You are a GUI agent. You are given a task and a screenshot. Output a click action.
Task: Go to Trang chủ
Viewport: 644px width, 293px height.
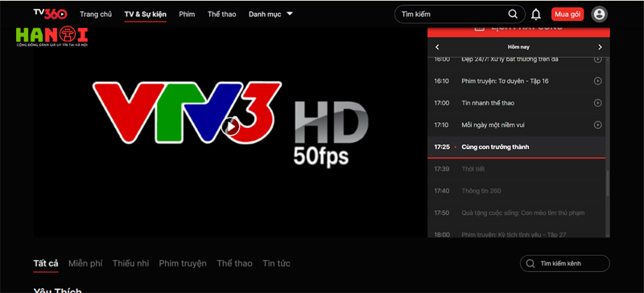point(96,14)
